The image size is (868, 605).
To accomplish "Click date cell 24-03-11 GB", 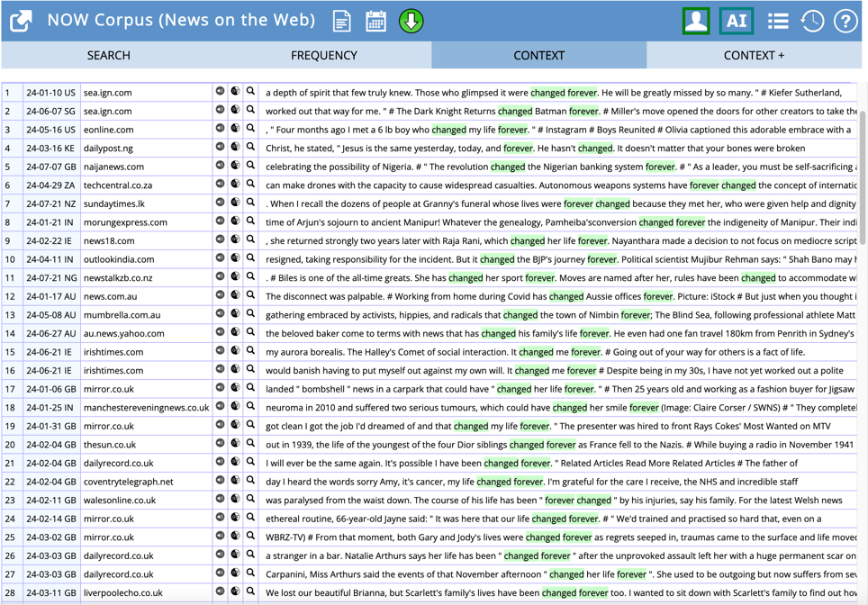I will [x=51, y=593].
